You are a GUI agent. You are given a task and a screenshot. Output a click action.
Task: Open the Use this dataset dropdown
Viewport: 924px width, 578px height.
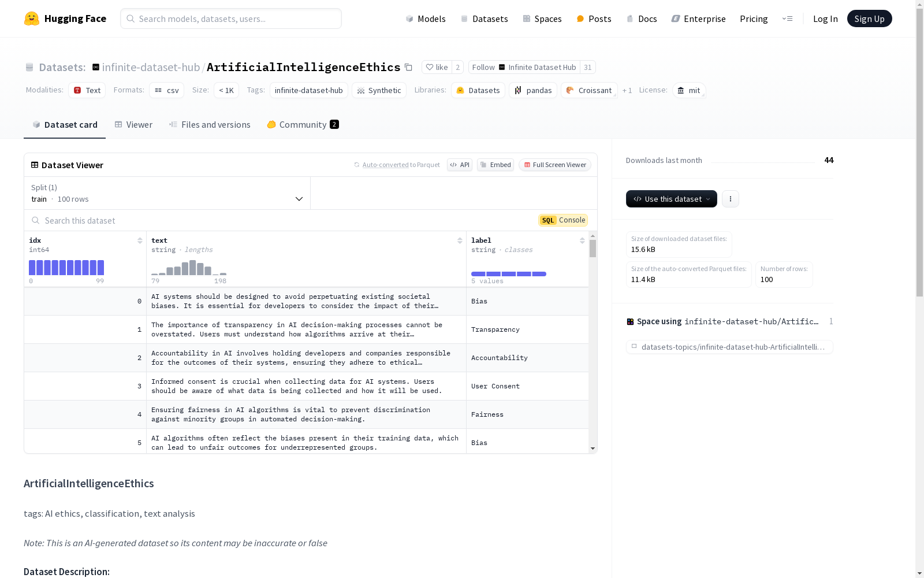(x=672, y=199)
